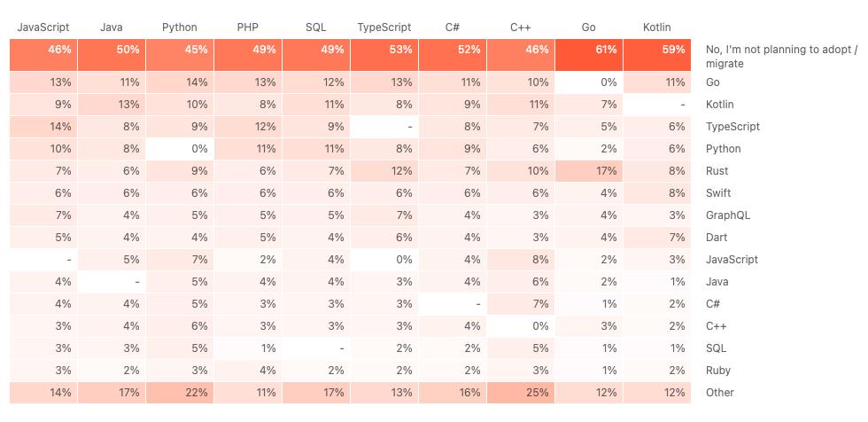The image size is (868, 422).
Task: Click the 17% cell in the Rust row
Action: [x=589, y=171]
